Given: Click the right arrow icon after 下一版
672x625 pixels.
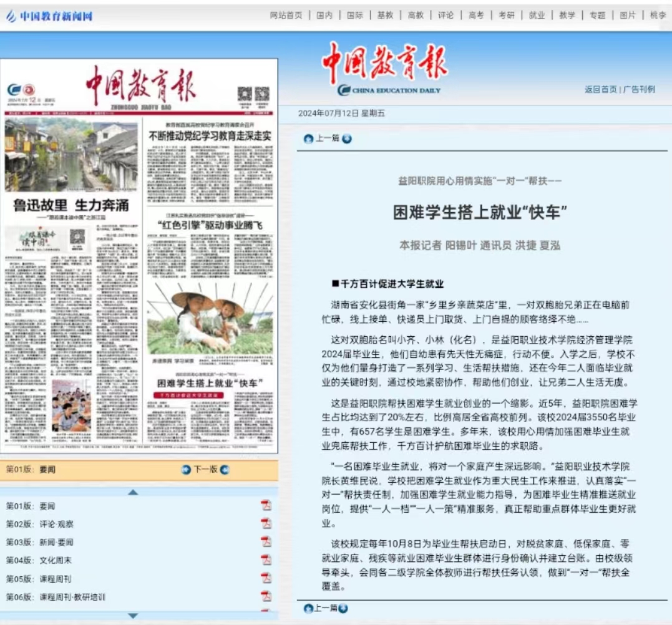Looking at the screenshot, I should tap(225, 470).
